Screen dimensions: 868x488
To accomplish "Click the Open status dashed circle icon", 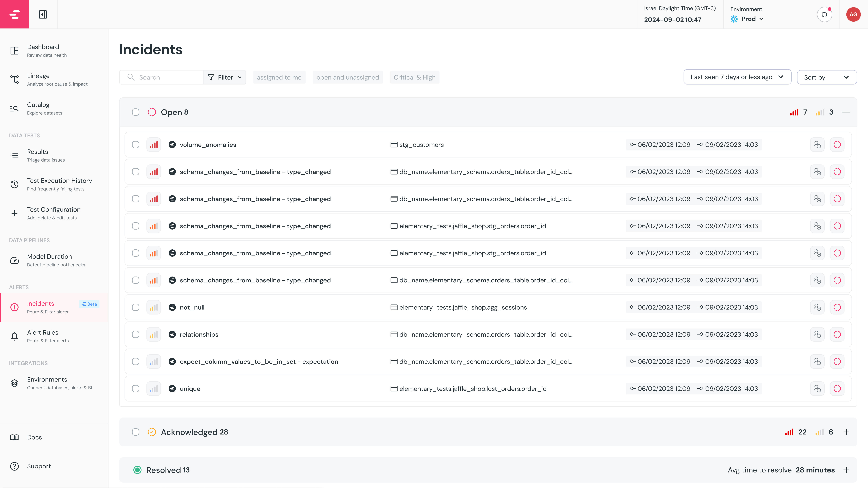I will coord(152,112).
